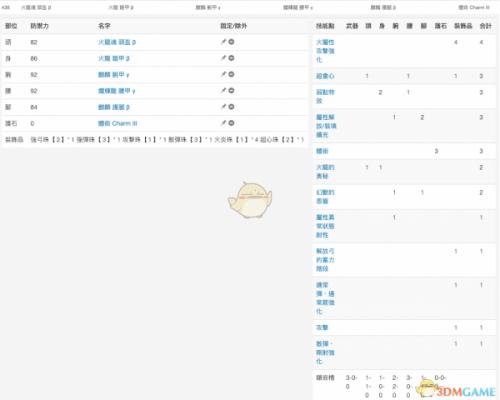Pin the head armor row with defense 82
500x400 pixels.
point(223,42)
